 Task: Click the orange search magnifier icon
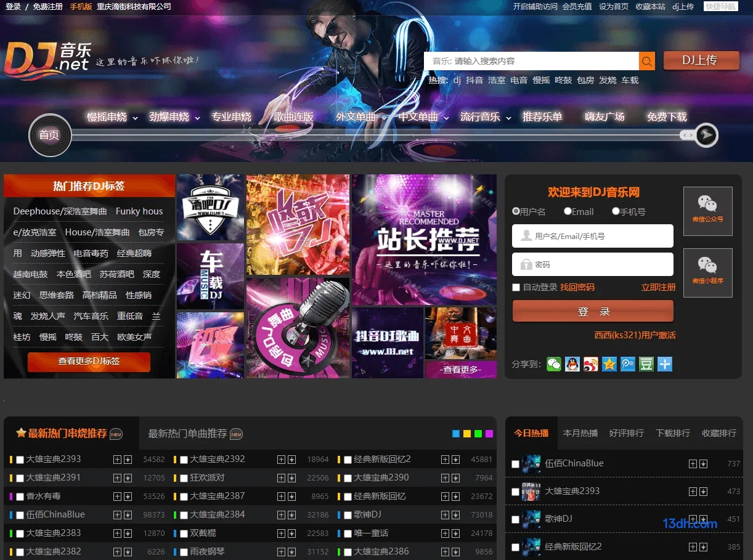click(x=647, y=61)
